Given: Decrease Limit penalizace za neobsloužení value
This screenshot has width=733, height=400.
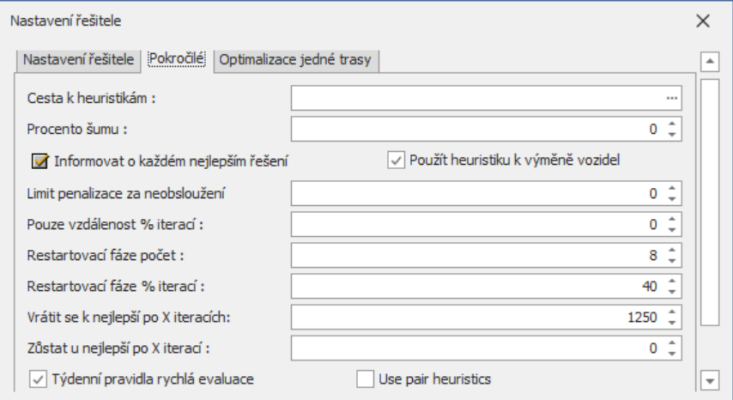Looking at the screenshot, I should pyautogui.click(x=672, y=199).
